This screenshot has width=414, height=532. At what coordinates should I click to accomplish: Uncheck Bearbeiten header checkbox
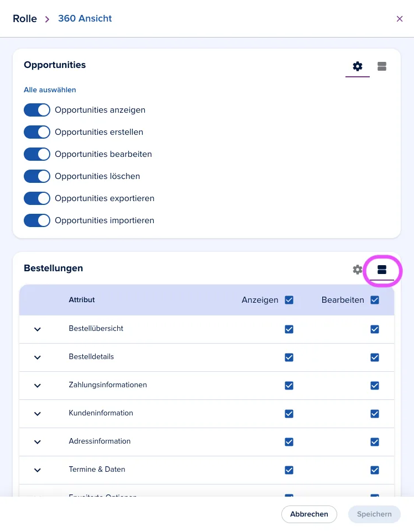[x=375, y=300]
